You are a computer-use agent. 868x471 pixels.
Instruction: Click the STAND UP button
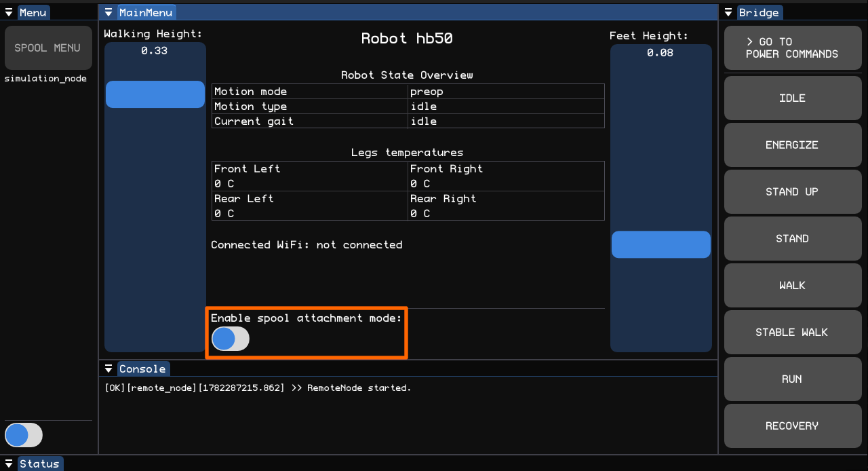click(x=792, y=191)
